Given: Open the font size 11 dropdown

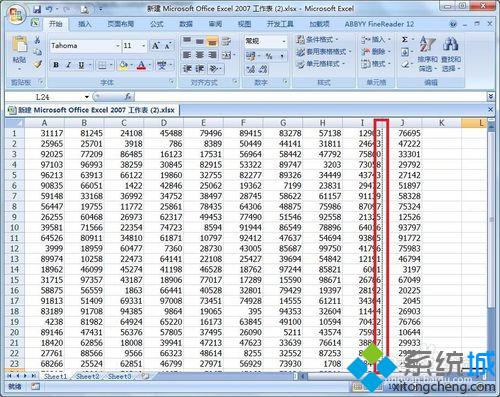Looking at the screenshot, I should [144, 46].
